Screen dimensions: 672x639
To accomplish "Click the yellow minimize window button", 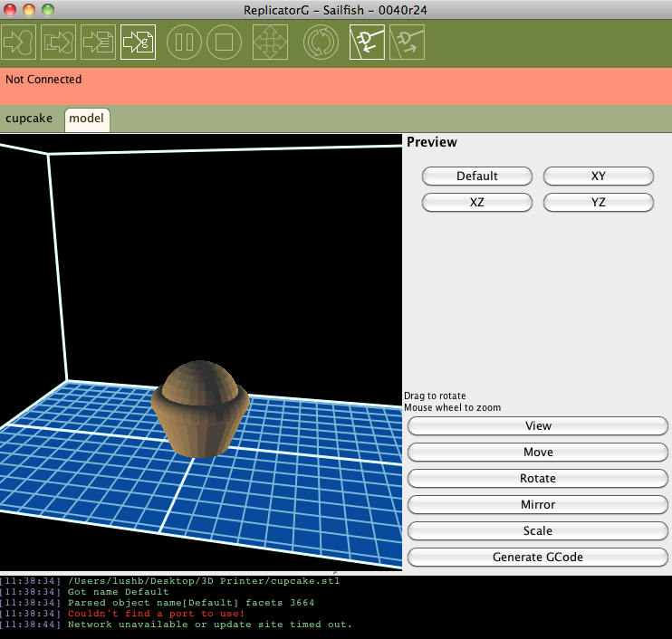I will [x=29, y=10].
